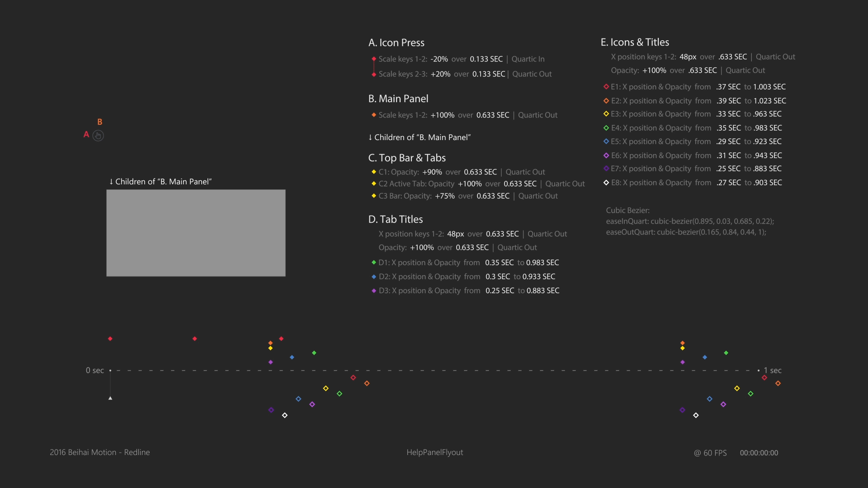Select the 'E. Icons & Titles' heading
868x488 pixels.
pos(635,42)
